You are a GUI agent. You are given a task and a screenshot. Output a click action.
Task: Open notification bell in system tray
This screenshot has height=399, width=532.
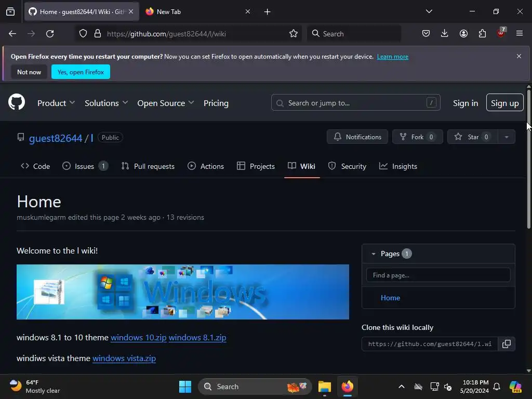click(497, 387)
